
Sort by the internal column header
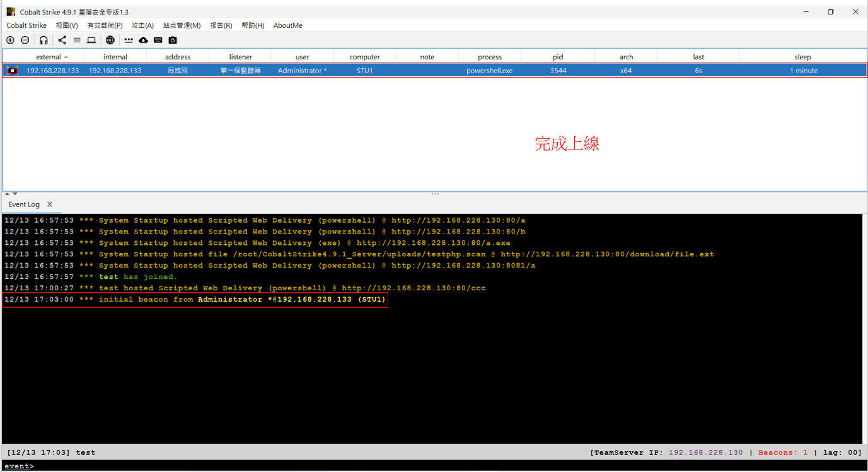(x=115, y=57)
